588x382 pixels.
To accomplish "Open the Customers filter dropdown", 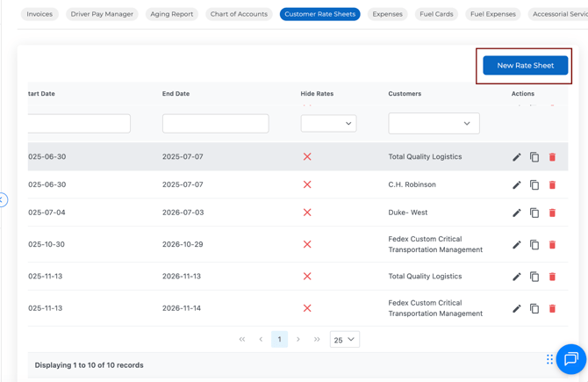I will pos(434,124).
